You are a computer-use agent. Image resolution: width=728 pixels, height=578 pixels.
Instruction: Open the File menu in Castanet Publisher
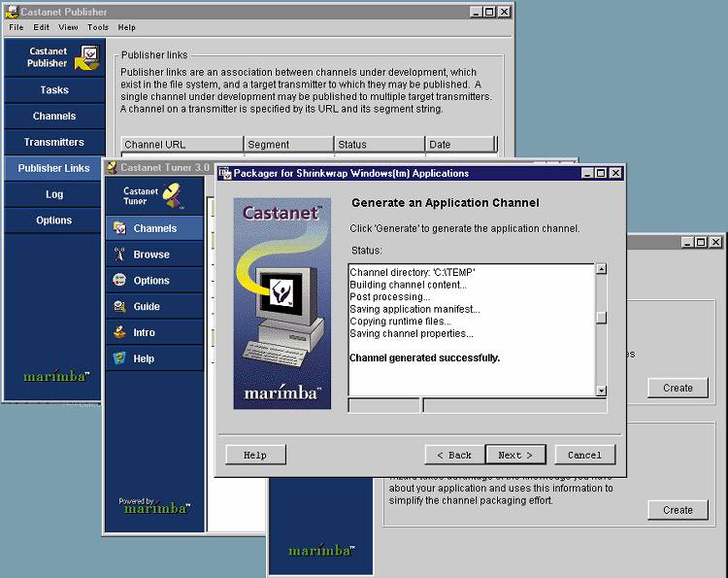pos(17,27)
